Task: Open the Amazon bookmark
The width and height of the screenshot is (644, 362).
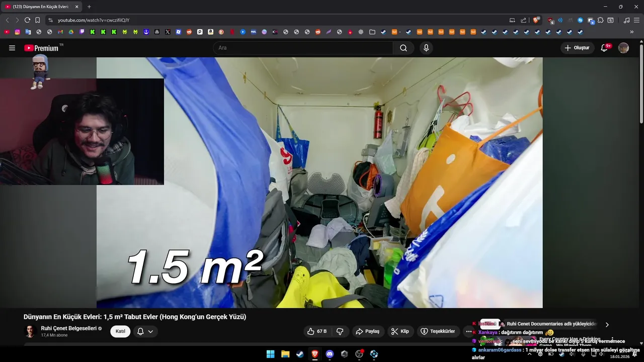Action: (210, 32)
